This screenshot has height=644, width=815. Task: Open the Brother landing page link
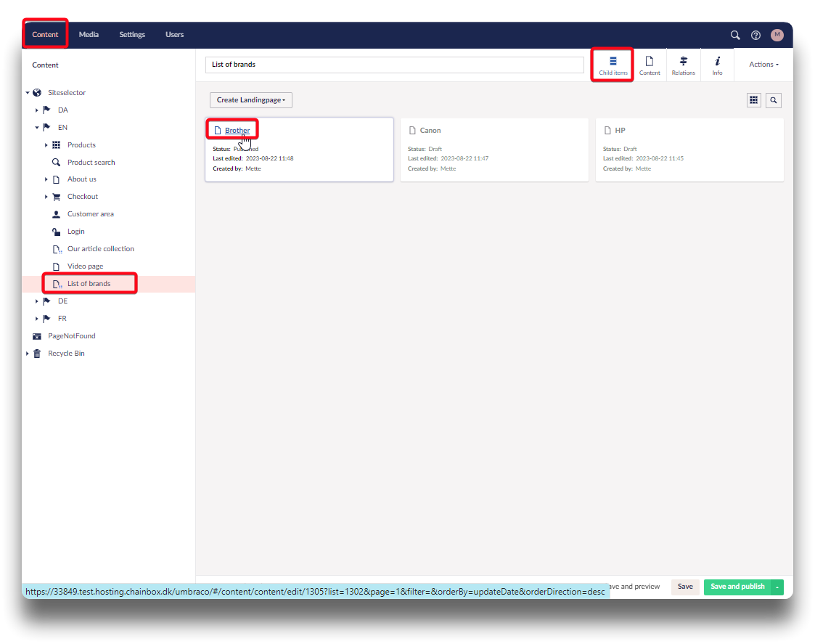(x=237, y=131)
